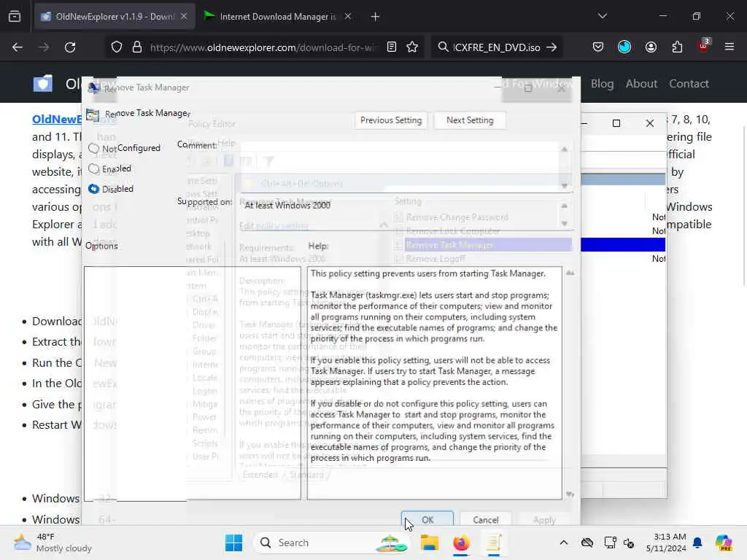This screenshot has height=560, width=747.
Task: Open the Copilot preview icon
Action: click(724, 542)
